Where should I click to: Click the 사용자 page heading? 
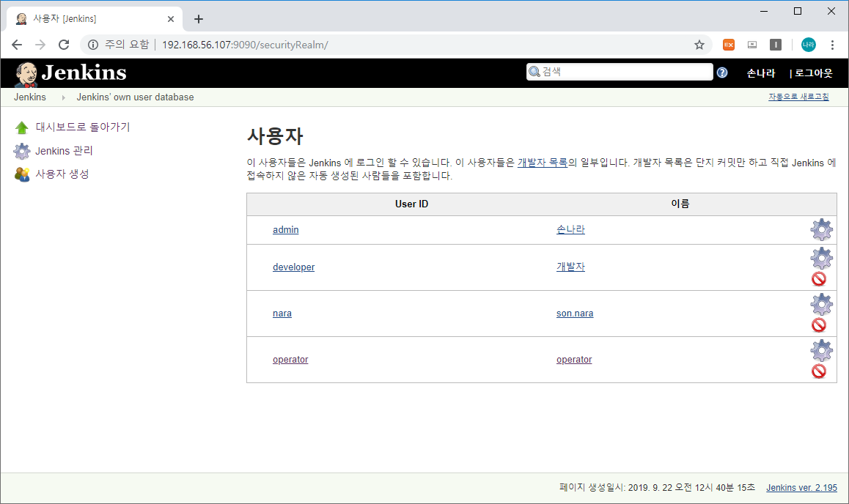275,136
